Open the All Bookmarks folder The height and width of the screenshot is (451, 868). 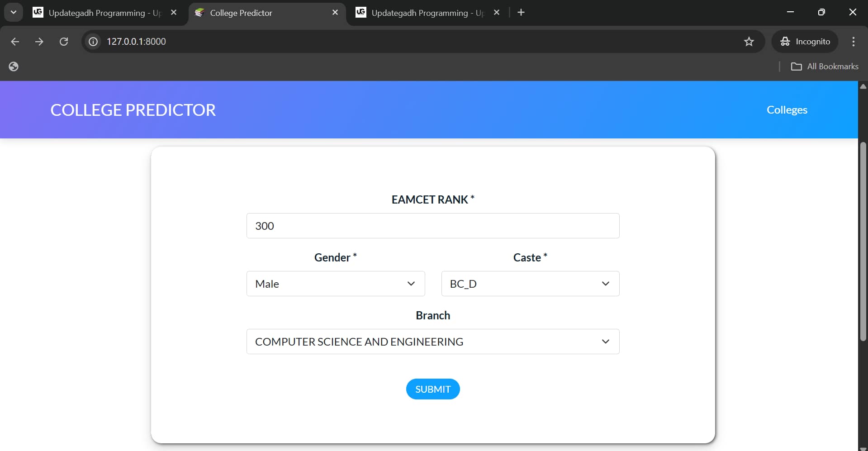click(x=824, y=66)
